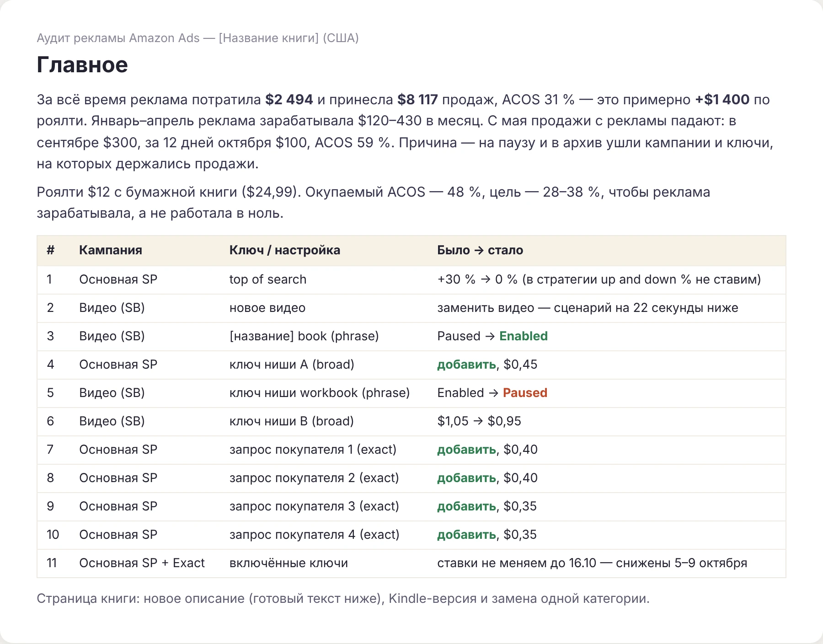
Task: Click the bid change "$1,05 → $0,95"
Action: (479, 421)
